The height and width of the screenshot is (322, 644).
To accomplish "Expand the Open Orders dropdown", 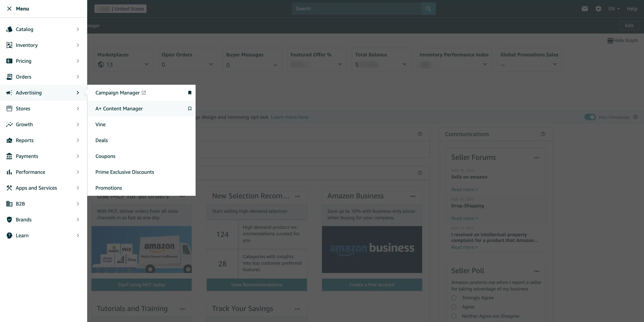I will [x=211, y=64].
